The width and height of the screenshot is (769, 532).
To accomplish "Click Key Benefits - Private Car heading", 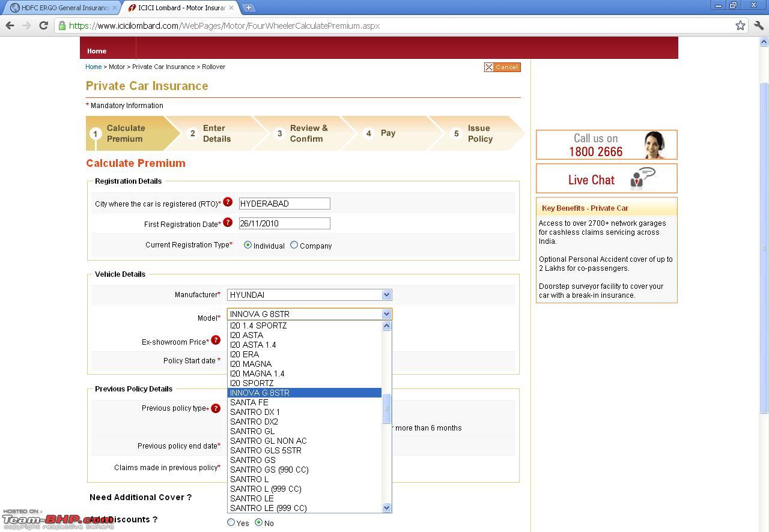I will pyautogui.click(x=585, y=208).
